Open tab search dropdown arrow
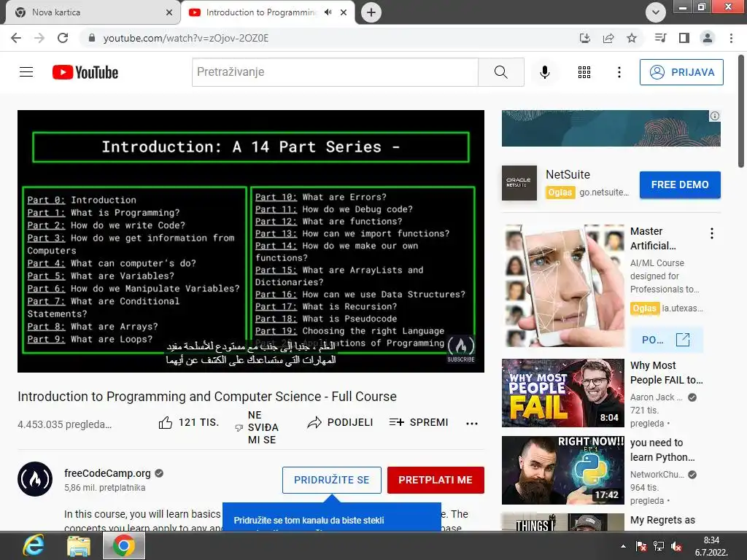Image resolution: width=747 pixels, height=560 pixels. pyautogui.click(x=656, y=12)
